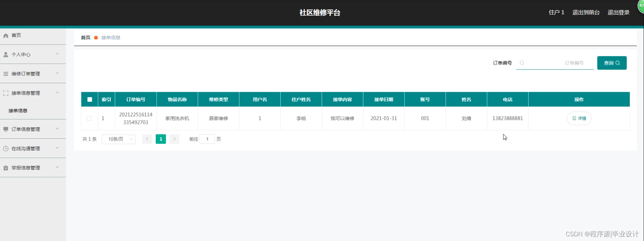644x241 pixels.
Task: Click the 接单日期 column header
Action: coord(384,99)
